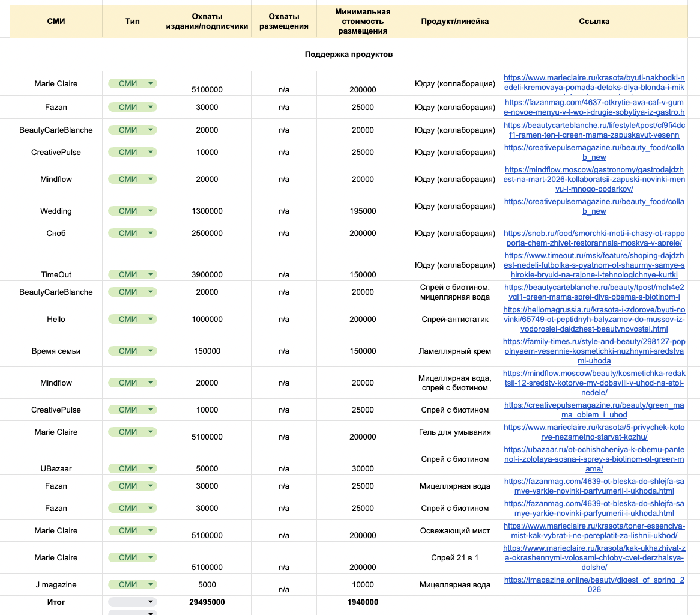700x615 pixels.
Task: Select the total cost 1940000 cell
Action: [363, 602]
